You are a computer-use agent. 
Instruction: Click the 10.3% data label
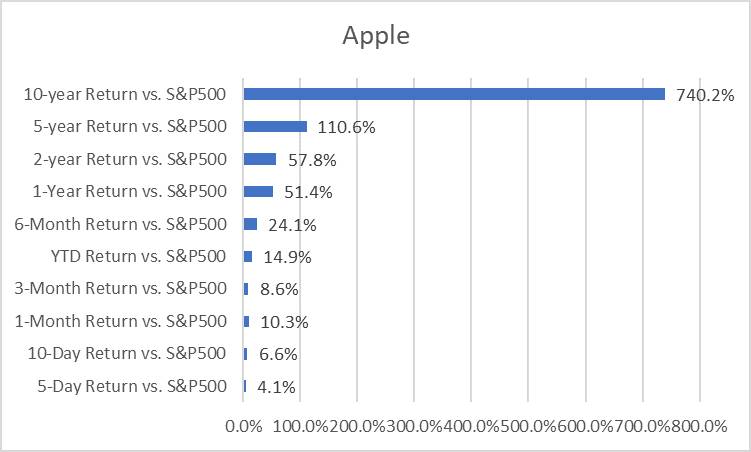pos(283,322)
